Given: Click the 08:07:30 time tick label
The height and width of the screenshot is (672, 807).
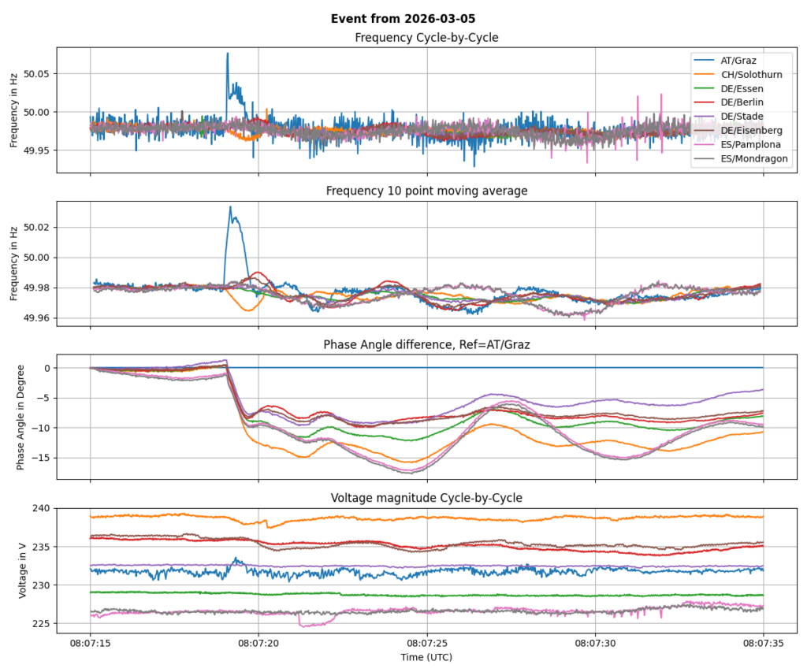Looking at the screenshot, I should click(595, 643).
